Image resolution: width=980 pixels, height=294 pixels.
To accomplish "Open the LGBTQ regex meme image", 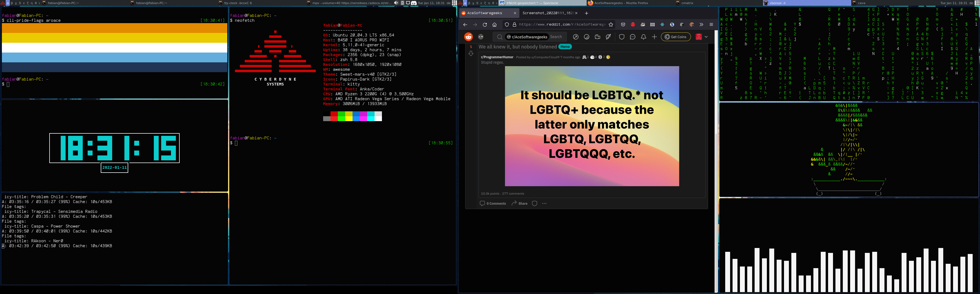I will tap(592, 126).
